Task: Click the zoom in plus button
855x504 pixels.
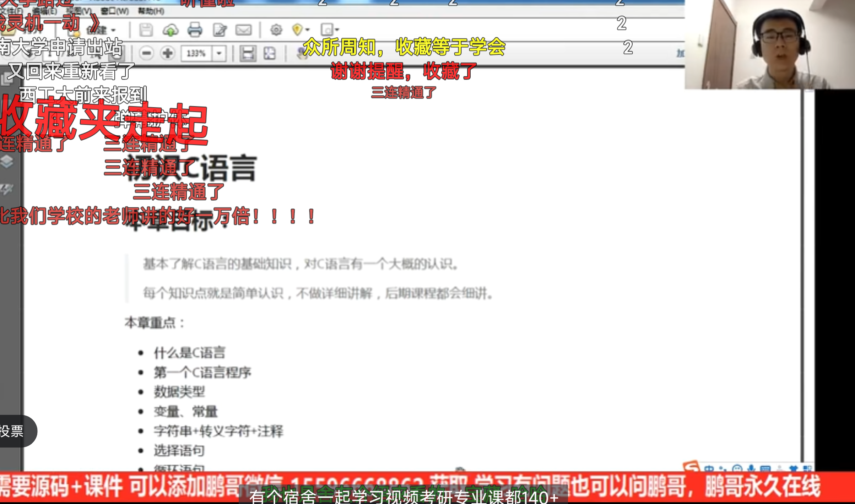Action: (x=167, y=54)
